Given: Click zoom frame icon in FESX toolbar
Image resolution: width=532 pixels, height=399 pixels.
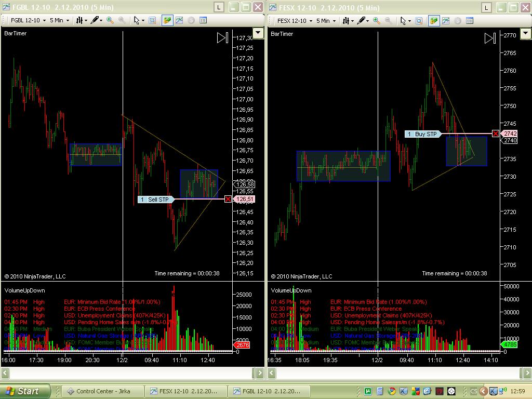Looking at the screenshot, I should [419, 21].
